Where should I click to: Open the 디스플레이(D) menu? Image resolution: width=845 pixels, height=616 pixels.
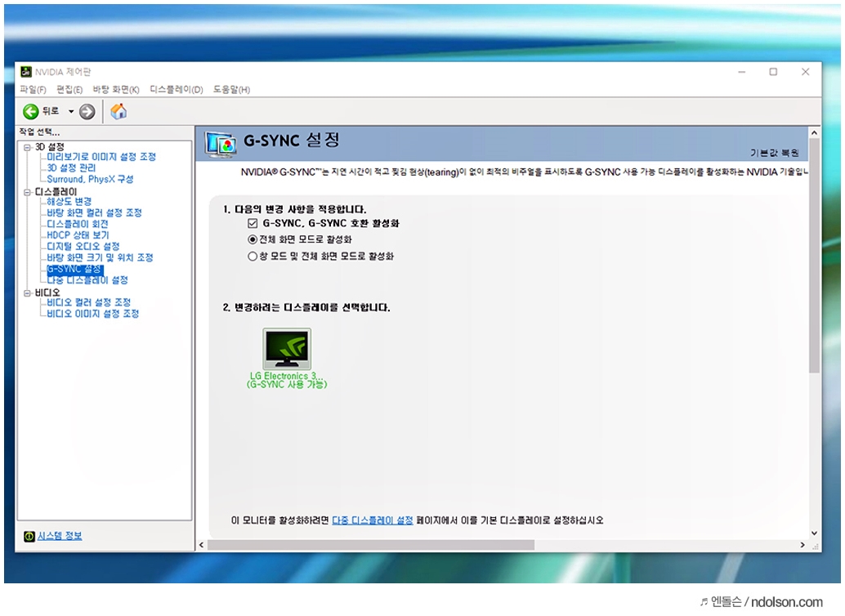(177, 90)
